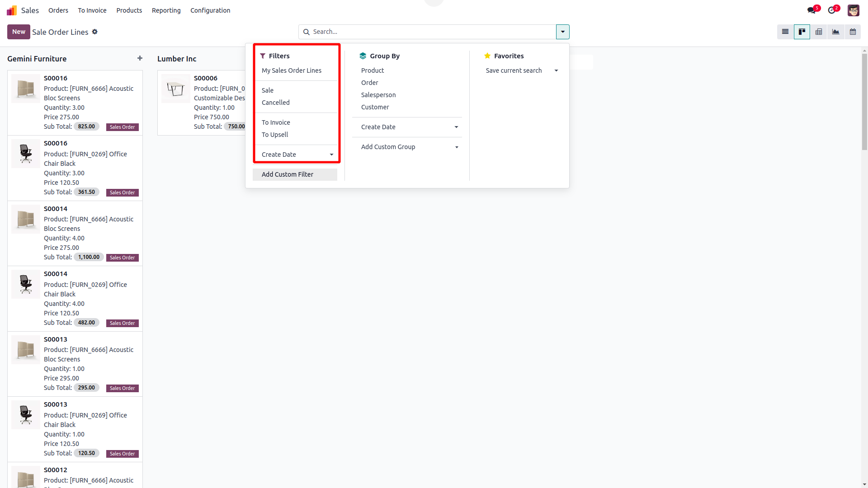
Task: Switch to kanban view icon
Action: 802,32
